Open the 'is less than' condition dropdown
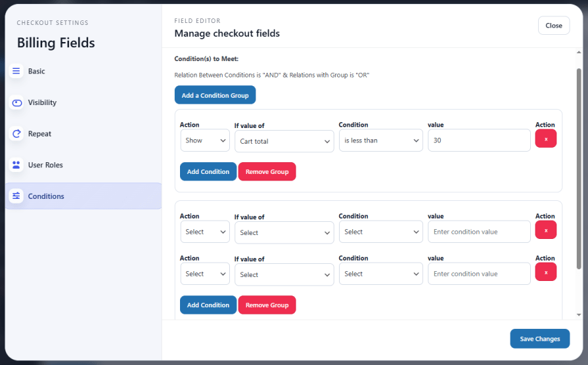 pos(380,140)
